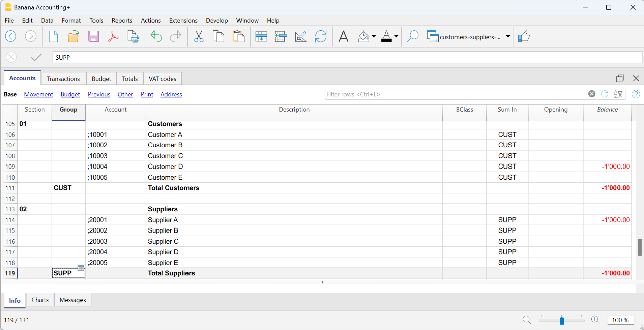Screen dimensions: 644x330
Task: Click the zoom slider handle
Action: 562,320
